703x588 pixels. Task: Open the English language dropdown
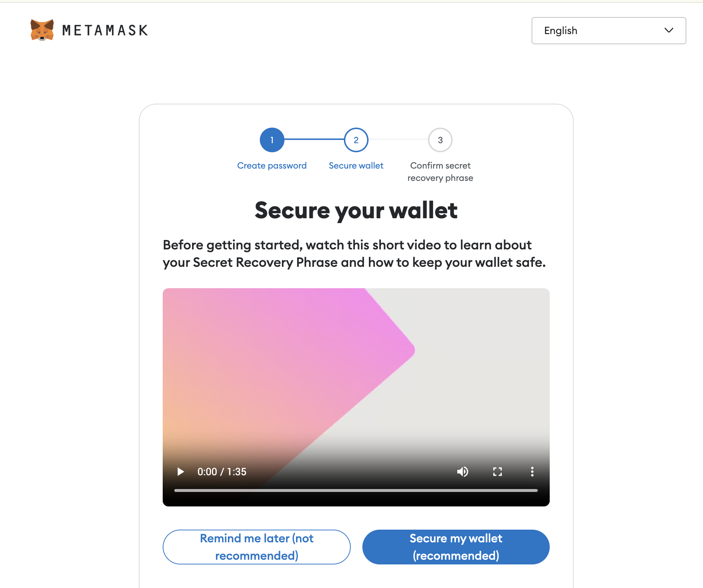(609, 30)
